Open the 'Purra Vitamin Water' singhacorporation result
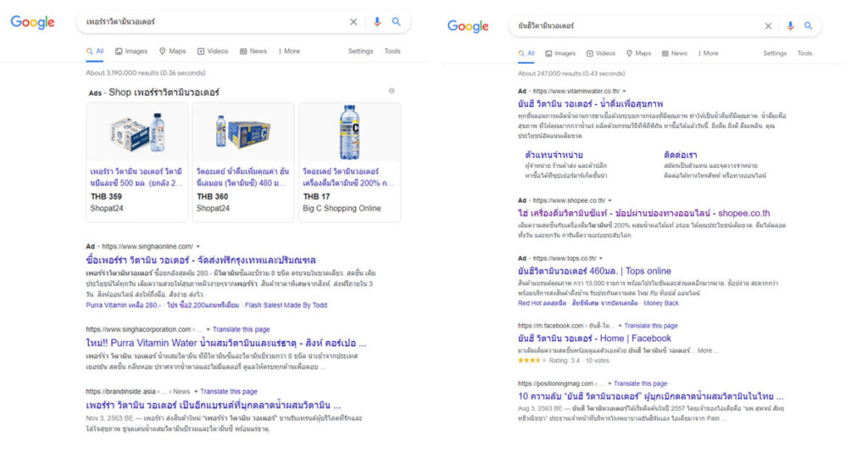Screen dimensions: 868x459 (x=225, y=343)
